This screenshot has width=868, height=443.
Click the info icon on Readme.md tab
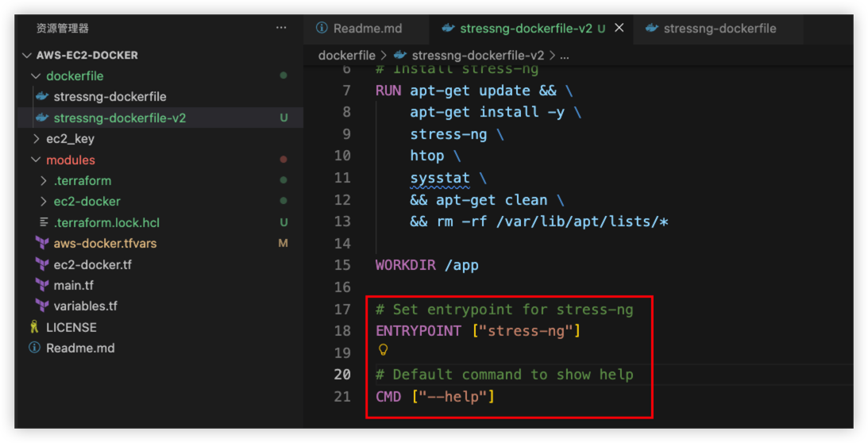322,28
